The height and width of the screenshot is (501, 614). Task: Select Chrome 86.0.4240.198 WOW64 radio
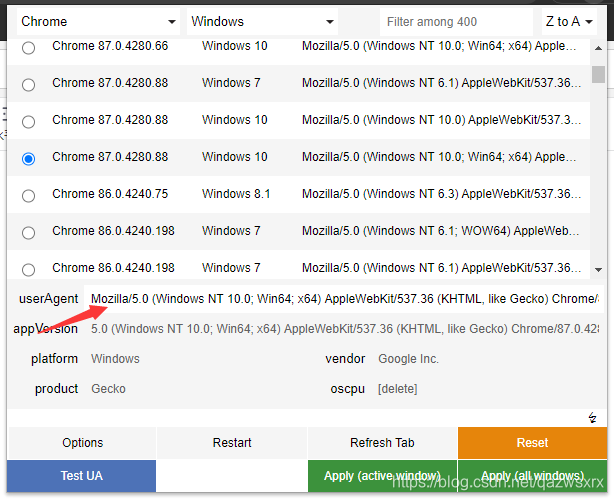click(x=28, y=233)
